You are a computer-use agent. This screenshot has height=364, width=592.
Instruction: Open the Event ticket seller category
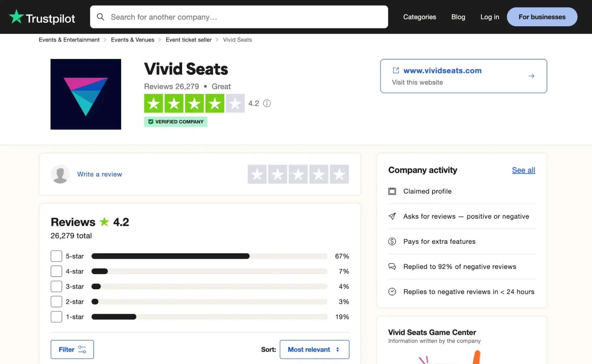click(x=189, y=40)
